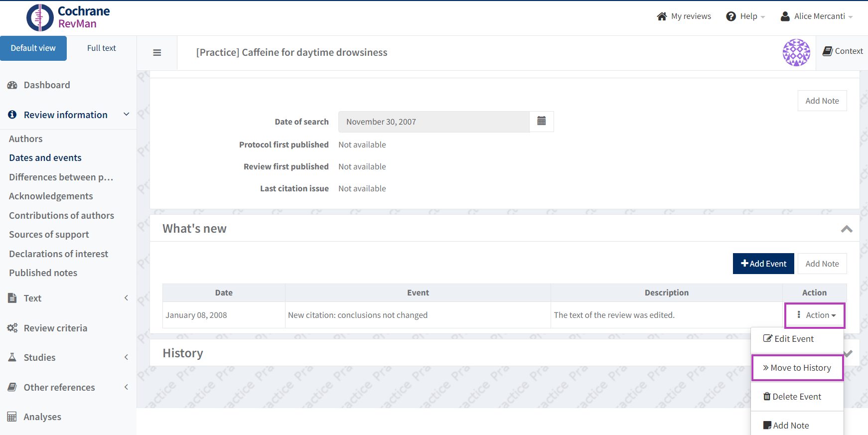
Task: Click the hamburger menu icon
Action: point(157,53)
